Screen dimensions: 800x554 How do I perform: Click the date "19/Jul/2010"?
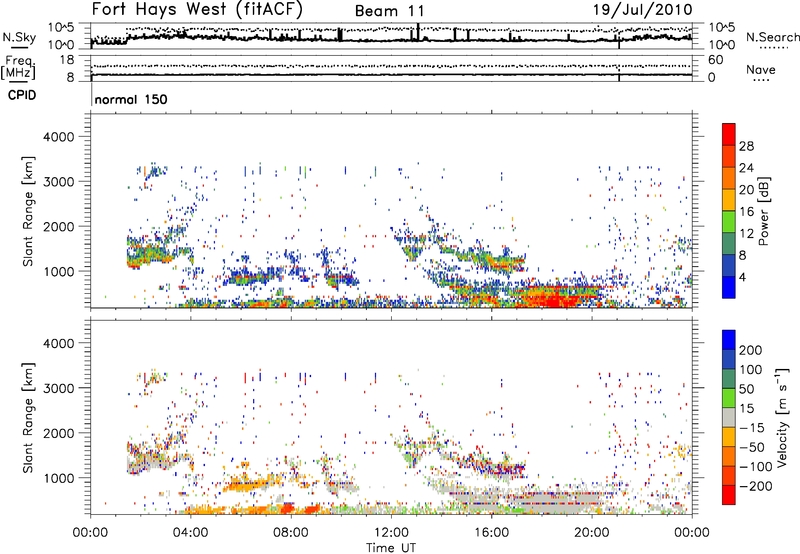(642, 10)
